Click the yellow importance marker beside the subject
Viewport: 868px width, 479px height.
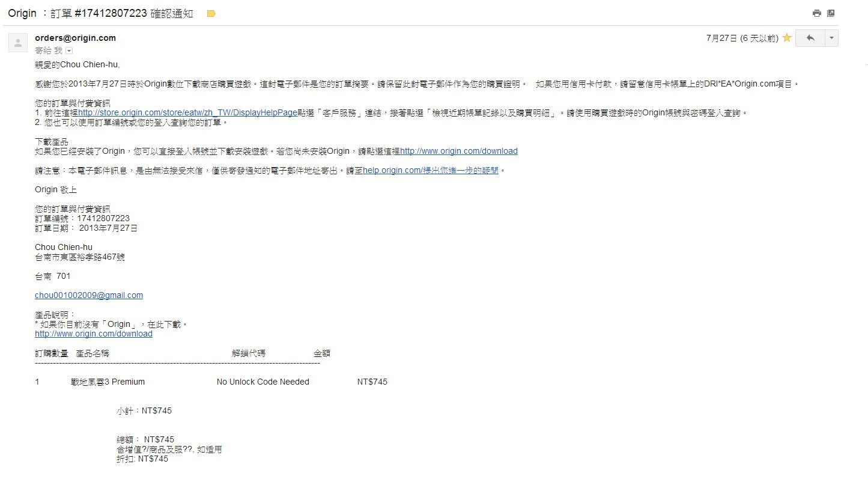[x=211, y=13]
